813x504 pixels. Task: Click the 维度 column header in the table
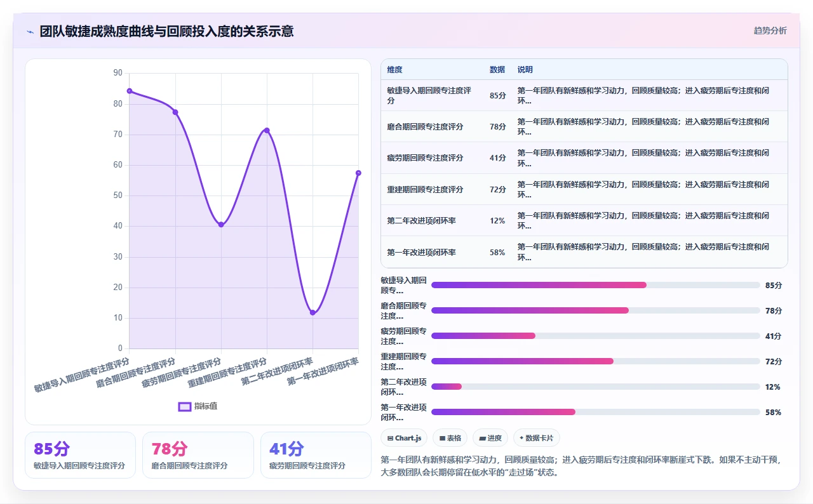(x=394, y=70)
